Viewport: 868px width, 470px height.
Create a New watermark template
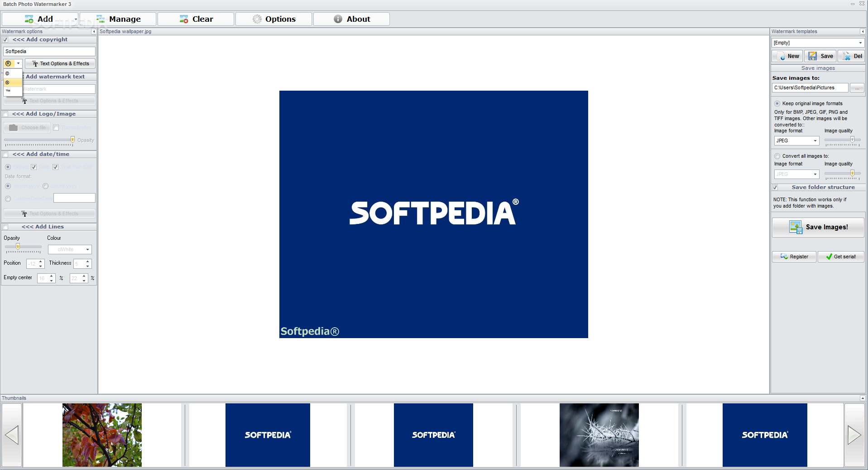coord(787,56)
